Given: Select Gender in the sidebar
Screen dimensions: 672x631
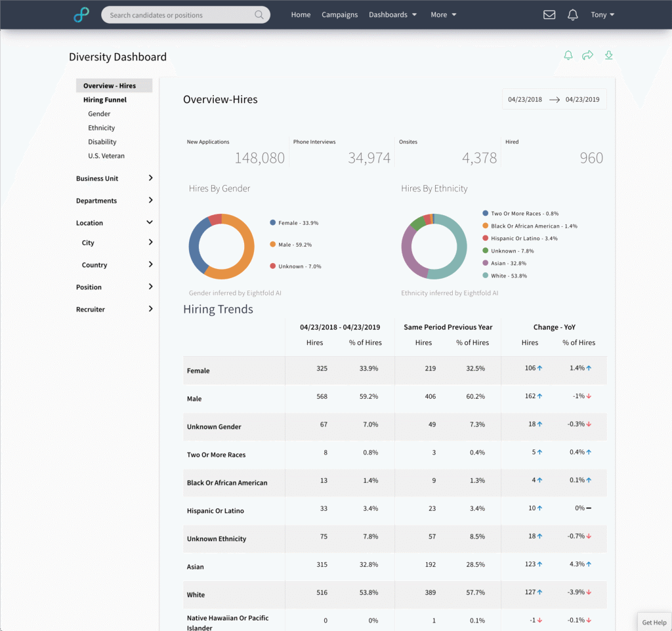Looking at the screenshot, I should [99, 113].
